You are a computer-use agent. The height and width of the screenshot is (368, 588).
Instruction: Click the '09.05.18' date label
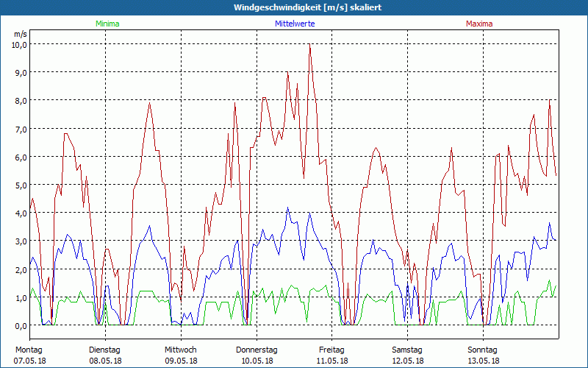tap(181, 361)
